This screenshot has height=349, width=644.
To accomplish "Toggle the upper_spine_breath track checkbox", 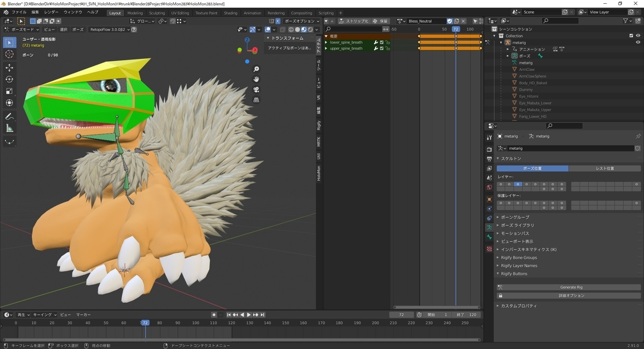I will [x=382, y=48].
